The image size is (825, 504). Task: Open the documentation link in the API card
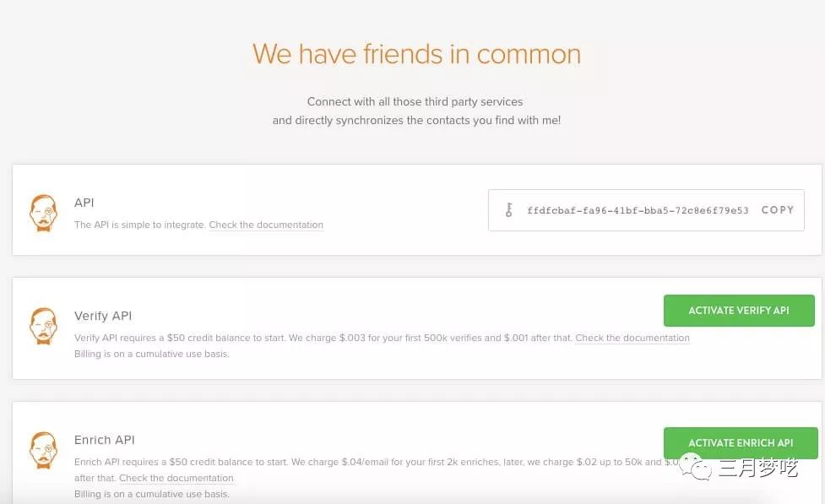[266, 225]
